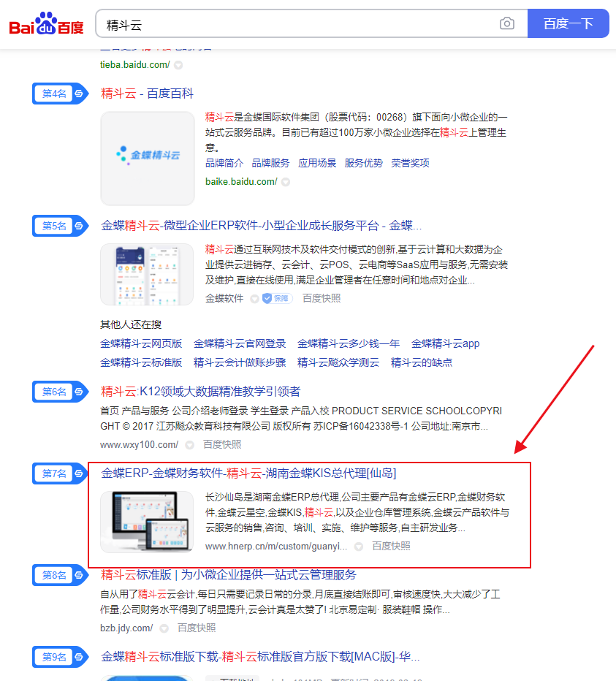Image resolution: width=616 pixels, height=681 pixels.
Task: Click the 第9名 rank badge icon
Action: pos(61,657)
